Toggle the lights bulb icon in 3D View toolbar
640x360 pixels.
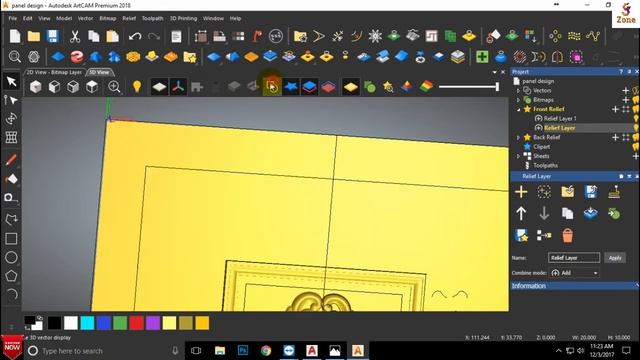tap(137, 87)
